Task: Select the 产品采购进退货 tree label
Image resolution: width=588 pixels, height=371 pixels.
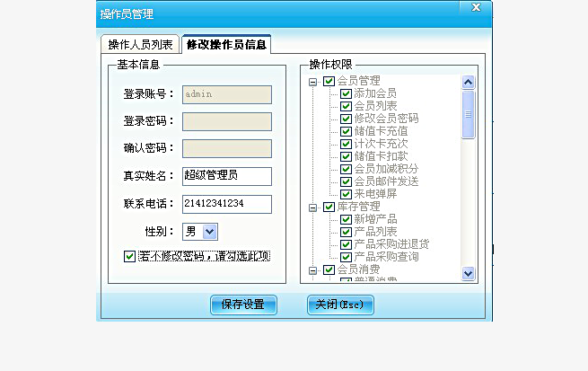Action: (x=391, y=244)
